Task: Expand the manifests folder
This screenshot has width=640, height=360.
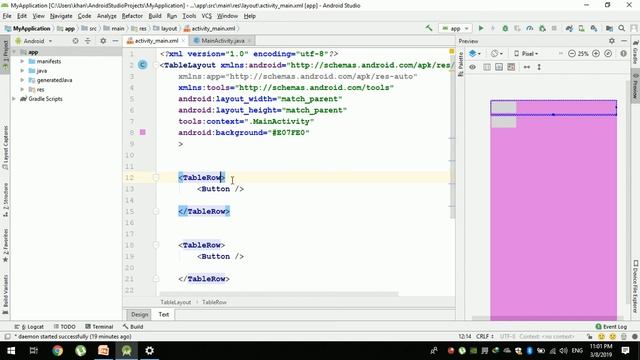Action: click(22, 61)
